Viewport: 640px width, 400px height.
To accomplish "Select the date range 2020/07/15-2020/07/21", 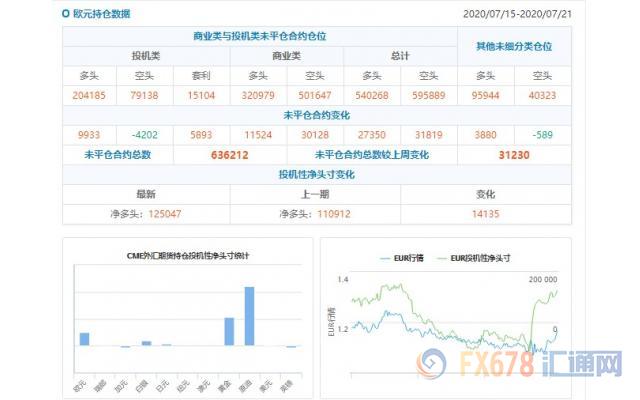I will pyautogui.click(x=517, y=14).
